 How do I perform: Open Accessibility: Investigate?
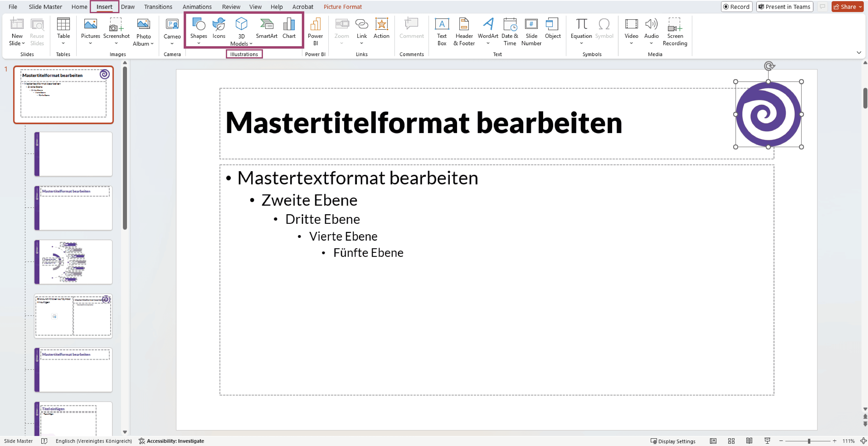pos(171,441)
